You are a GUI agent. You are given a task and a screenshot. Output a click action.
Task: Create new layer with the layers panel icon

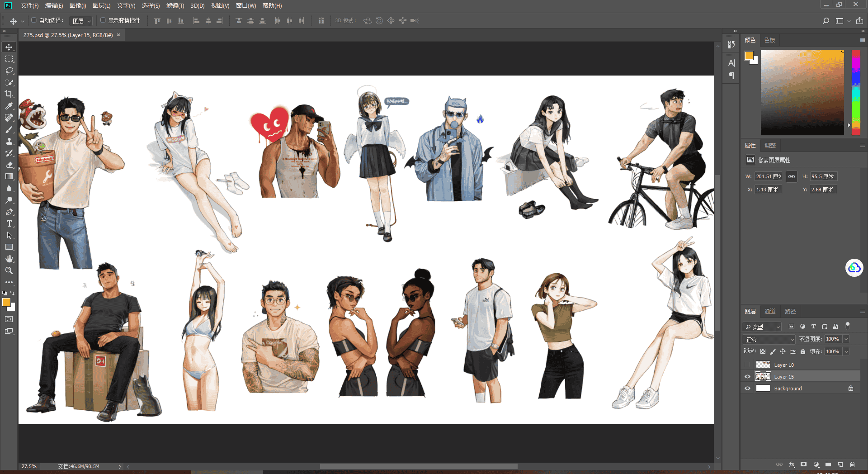tap(840, 465)
